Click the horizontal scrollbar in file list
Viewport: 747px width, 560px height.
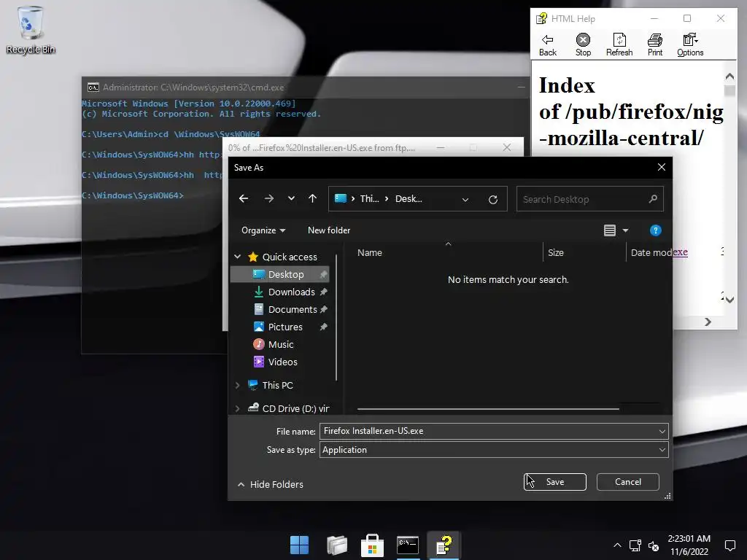tap(488, 408)
